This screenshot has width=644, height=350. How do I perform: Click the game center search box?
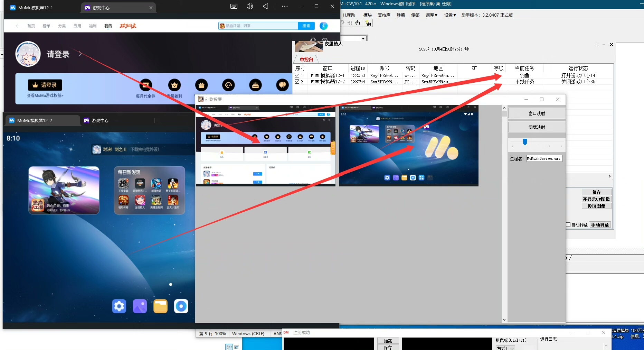[258, 26]
